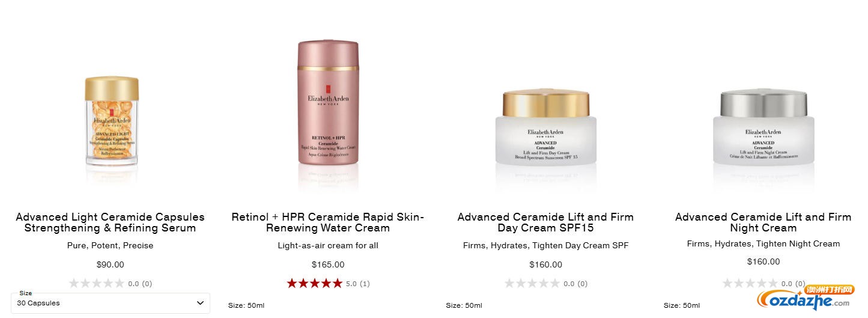Viewport: 868px width, 318px height.
Task: Open Retinol + HPR Ceramide Water Cream title
Action: point(328,222)
